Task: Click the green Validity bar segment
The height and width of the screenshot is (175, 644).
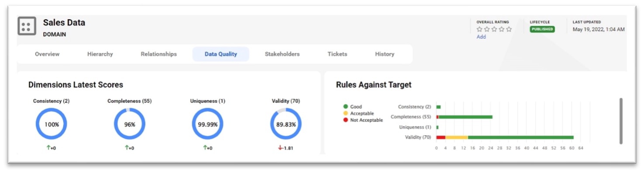Action: pyautogui.click(x=520, y=137)
